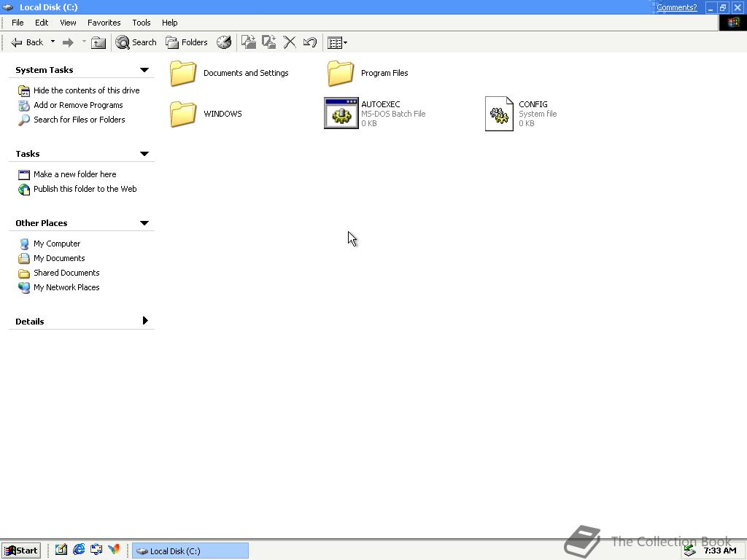Click Add or Remove Programs link
The height and width of the screenshot is (560, 747).
[x=78, y=105]
